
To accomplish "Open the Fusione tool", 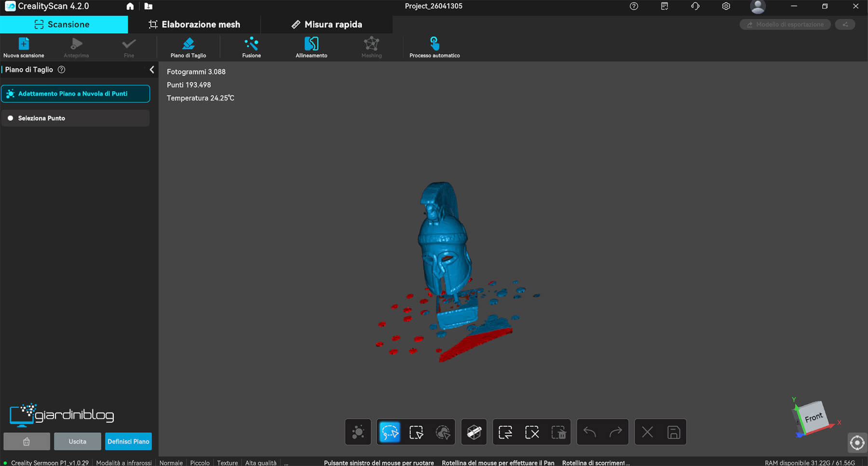I will pos(251,48).
